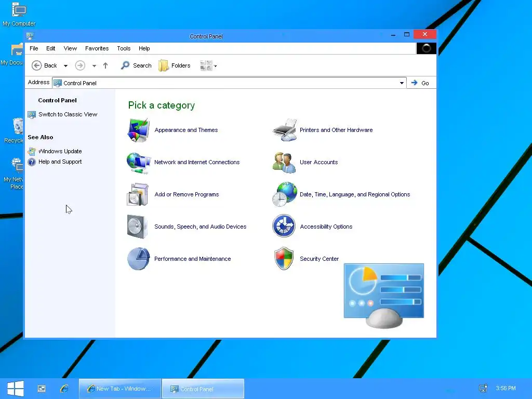The height and width of the screenshot is (399, 532).
Task: Click the Forward arrow button
Action: coord(80,65)
